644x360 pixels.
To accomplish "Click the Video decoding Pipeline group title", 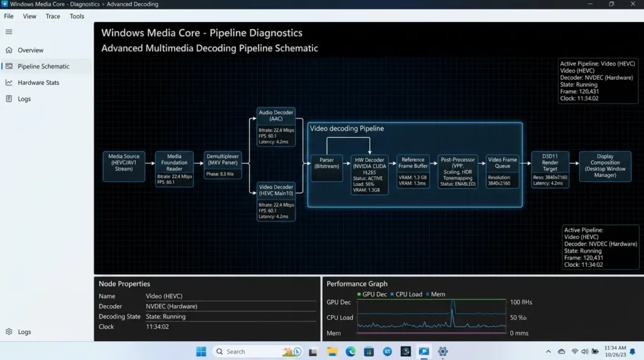I will [x=347, y=128].
